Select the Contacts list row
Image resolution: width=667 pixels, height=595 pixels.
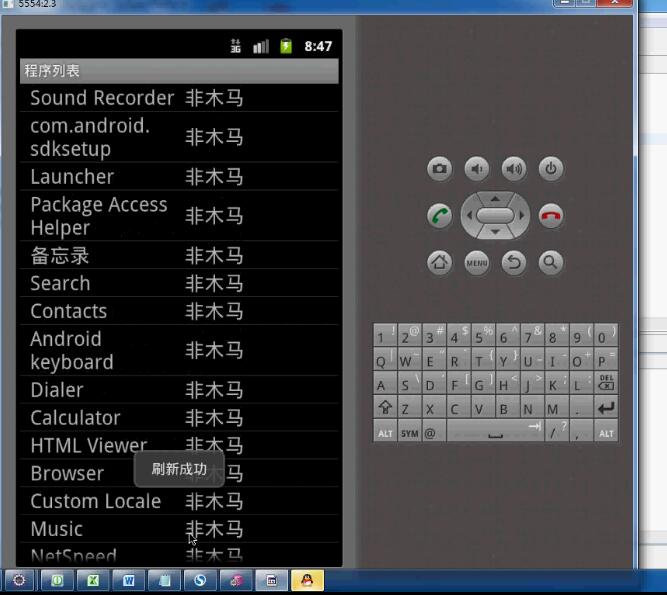pyautogui.click(x=179, y=311)
